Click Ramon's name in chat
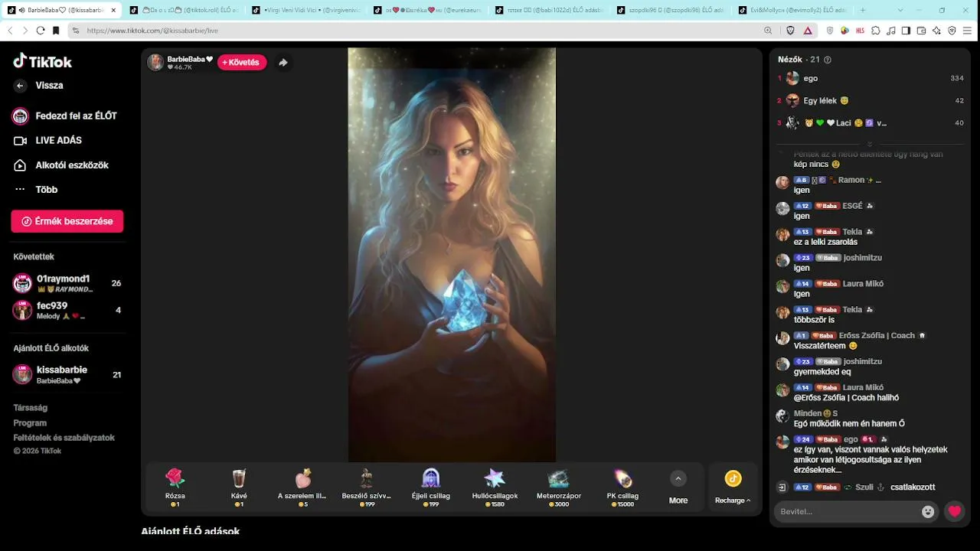The height and width of the screenshot is (551, 980). point(851,180)
